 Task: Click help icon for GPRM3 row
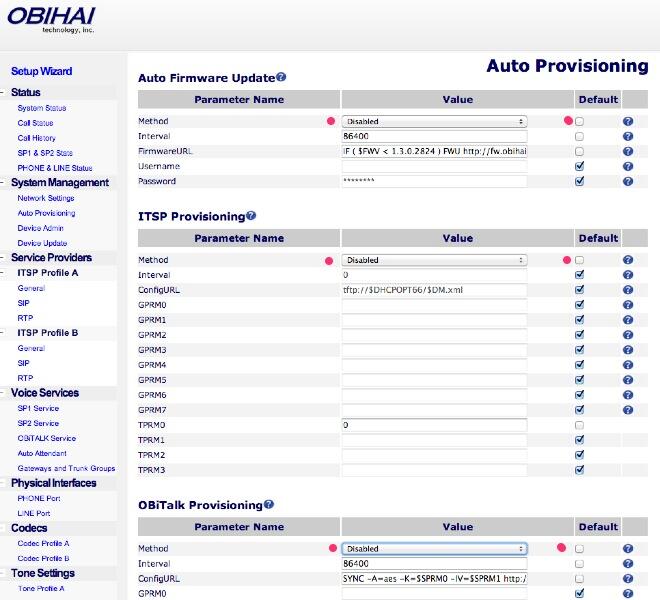coord(628,350)
